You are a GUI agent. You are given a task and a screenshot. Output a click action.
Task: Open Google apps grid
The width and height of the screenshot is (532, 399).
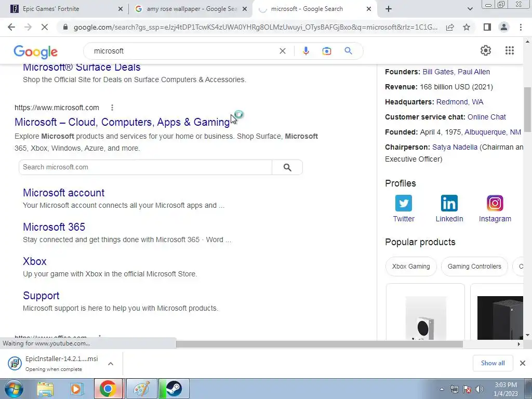click(509, 50)
